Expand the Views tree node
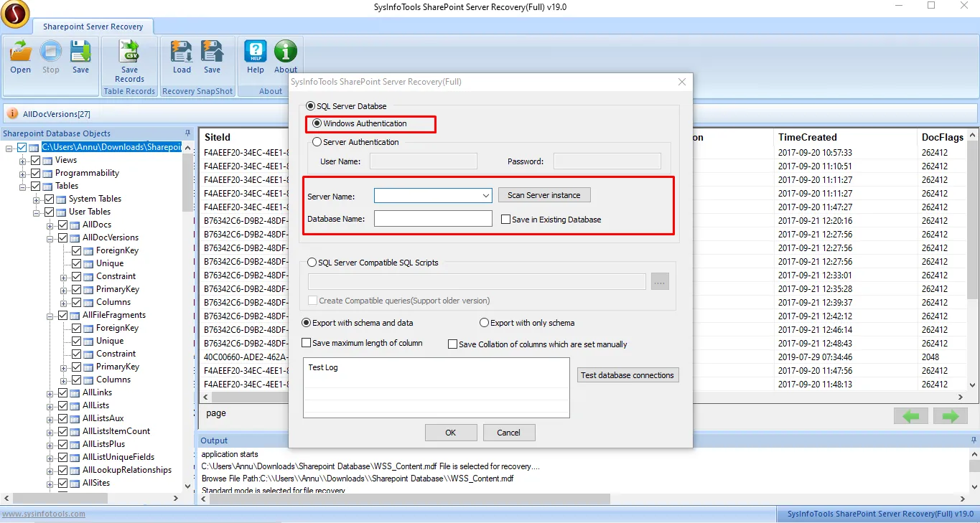The width and height of the screenshot is (980, 523). pyautogui.click(x=23, y=160)
